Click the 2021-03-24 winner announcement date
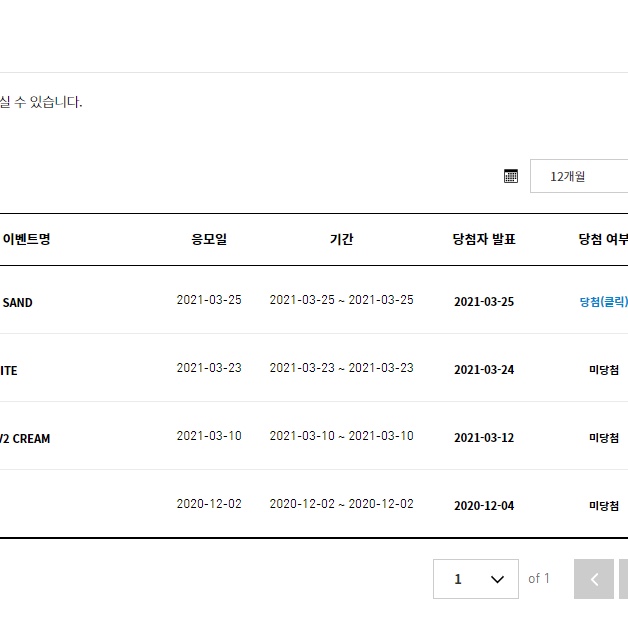The height and width of the screenshot is (627, 628). tap(484, 370)
